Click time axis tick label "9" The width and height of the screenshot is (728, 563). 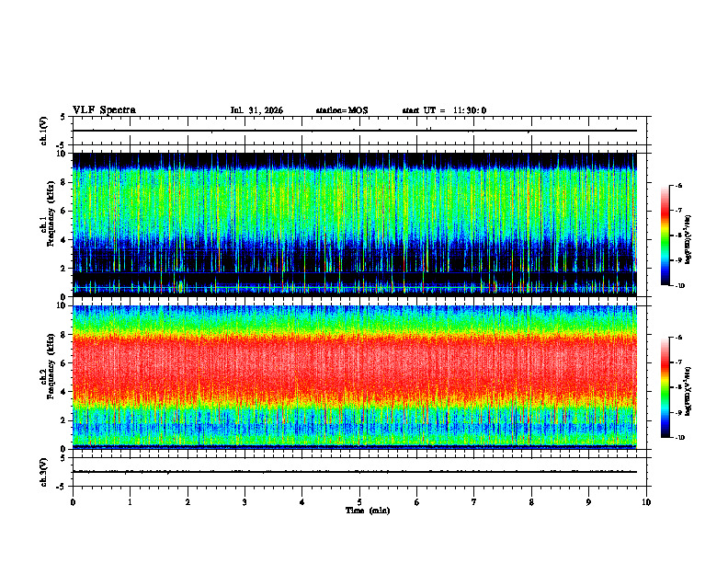[588, 502]
